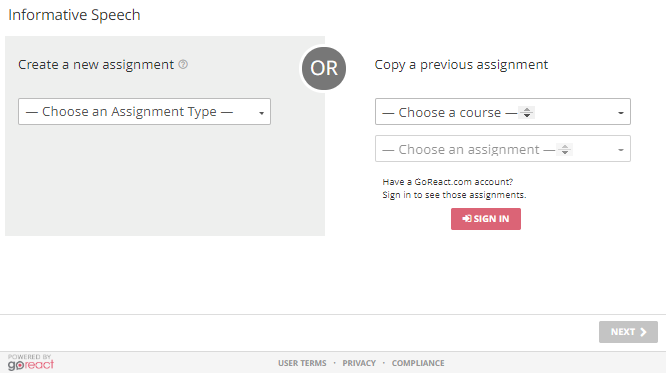Click the caret arrow of the course dropdown
Image resolution: width=666 pixels, height=373 pixels.
point(621,113)
